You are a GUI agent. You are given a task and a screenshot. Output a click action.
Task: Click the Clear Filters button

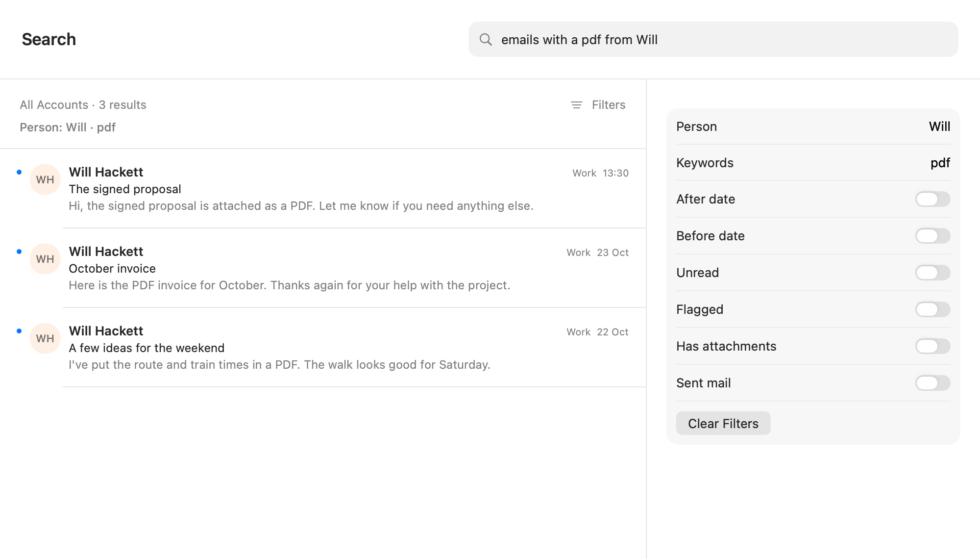coord(723,423)
